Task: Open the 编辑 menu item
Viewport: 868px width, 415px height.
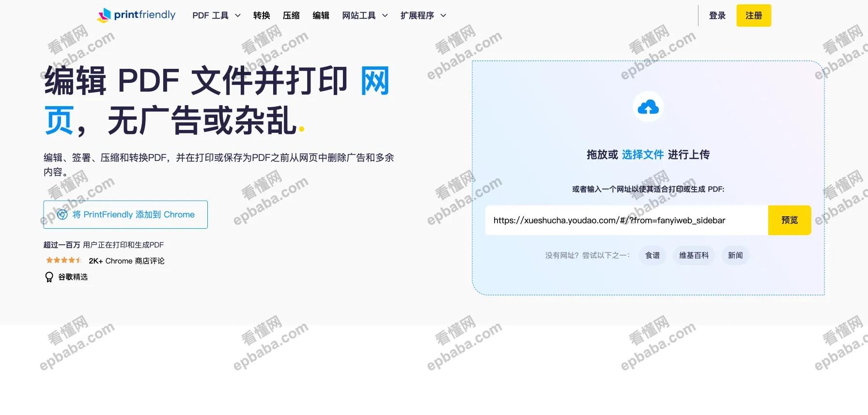Action: (x=321, y=16)
